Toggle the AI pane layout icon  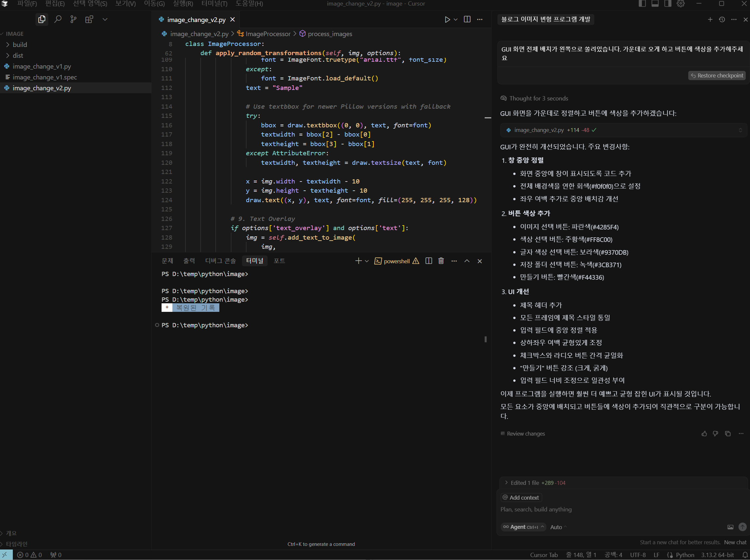(x=668, y=4)
